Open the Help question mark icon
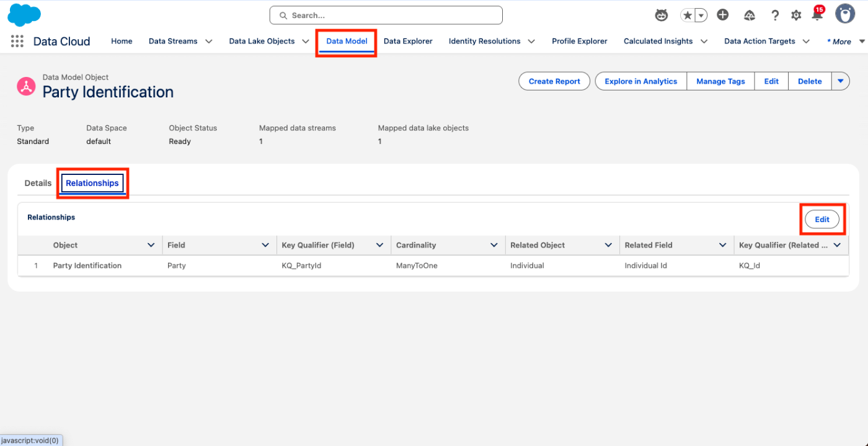The image size is (868, 446). click(775, 16)
